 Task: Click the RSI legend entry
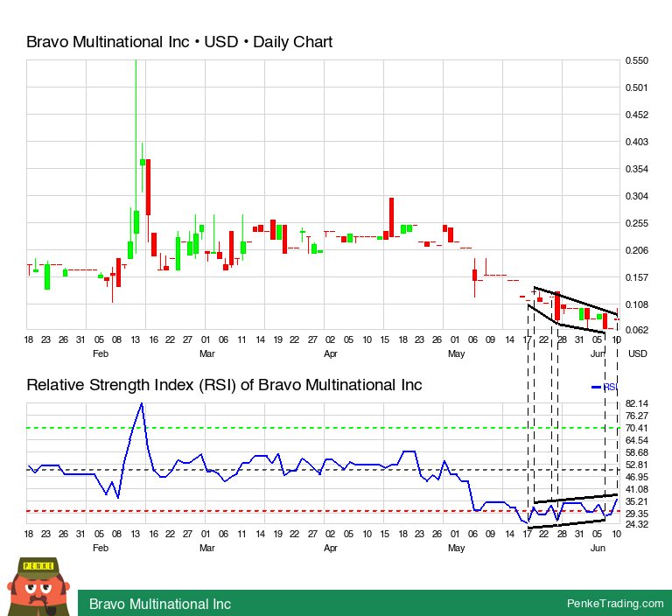(x=605, y=387)
